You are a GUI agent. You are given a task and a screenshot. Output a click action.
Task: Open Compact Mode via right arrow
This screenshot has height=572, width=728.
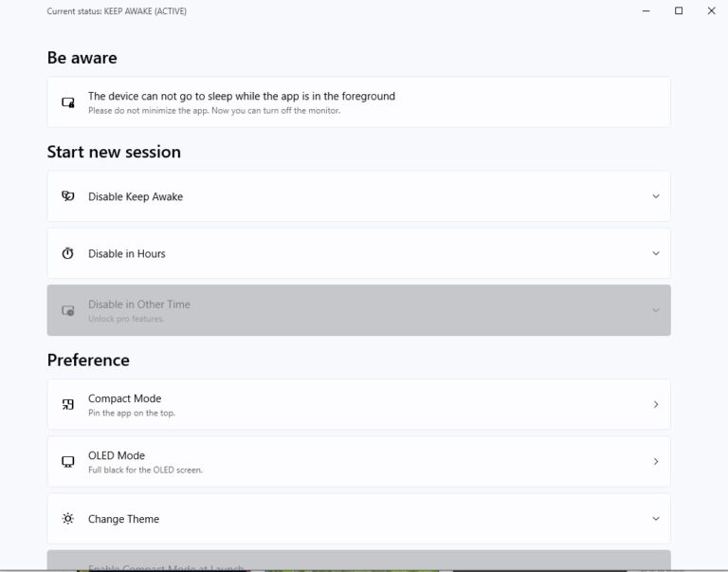[655, 405]
